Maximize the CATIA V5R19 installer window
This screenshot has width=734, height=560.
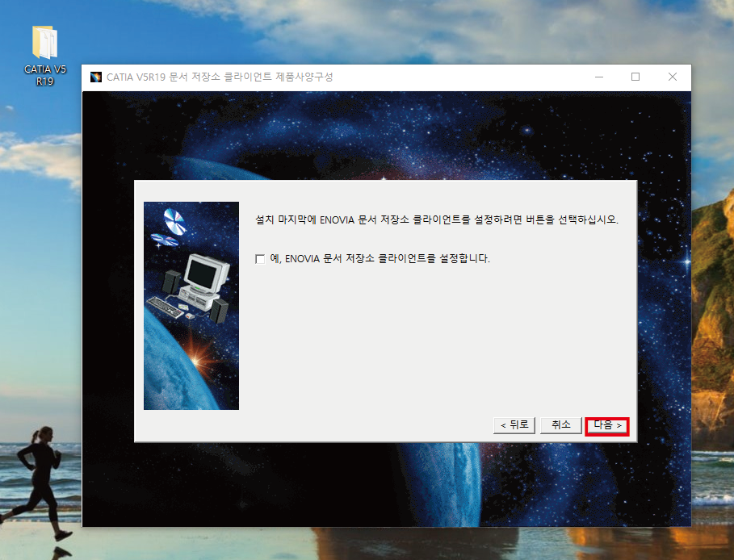(635, 77)
